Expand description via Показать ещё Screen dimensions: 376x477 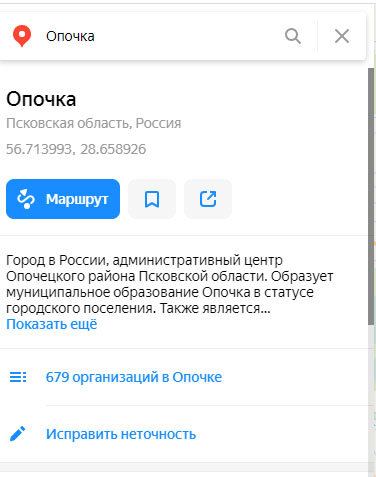pyautogui.click(x=52, y=324)
